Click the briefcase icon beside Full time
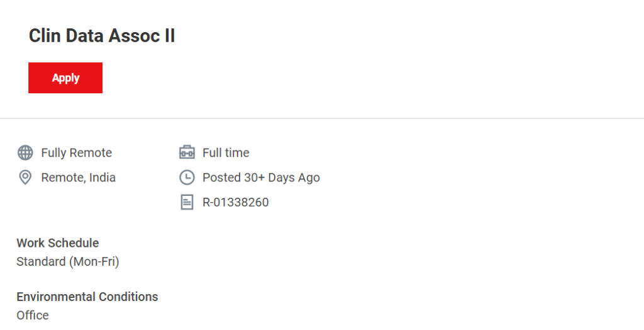Viewport: 644px width, 330px height. click(x=187, y=152)
